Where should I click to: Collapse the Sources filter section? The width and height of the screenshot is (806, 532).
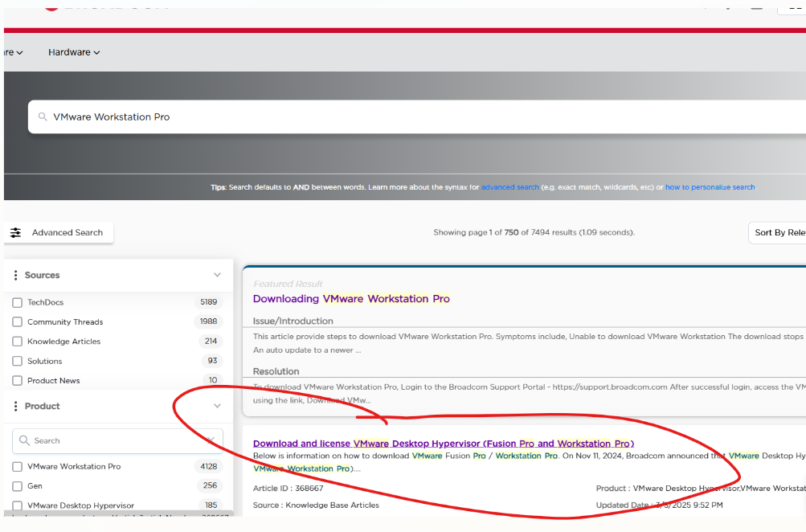217,275
